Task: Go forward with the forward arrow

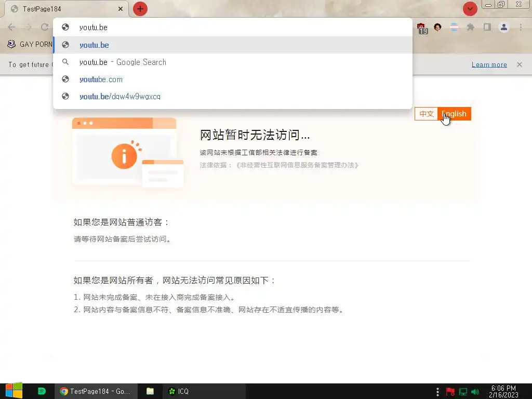Action: [28, 27]
